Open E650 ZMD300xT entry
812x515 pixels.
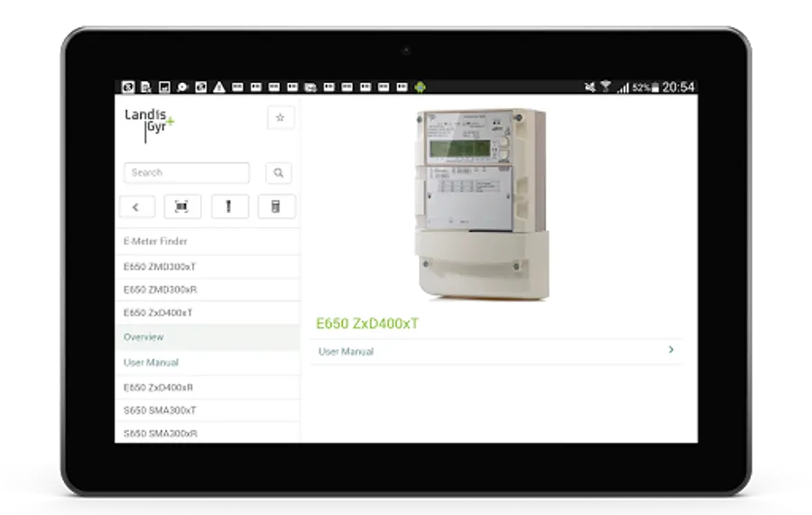pyautogui.click(x=208, y=267)
